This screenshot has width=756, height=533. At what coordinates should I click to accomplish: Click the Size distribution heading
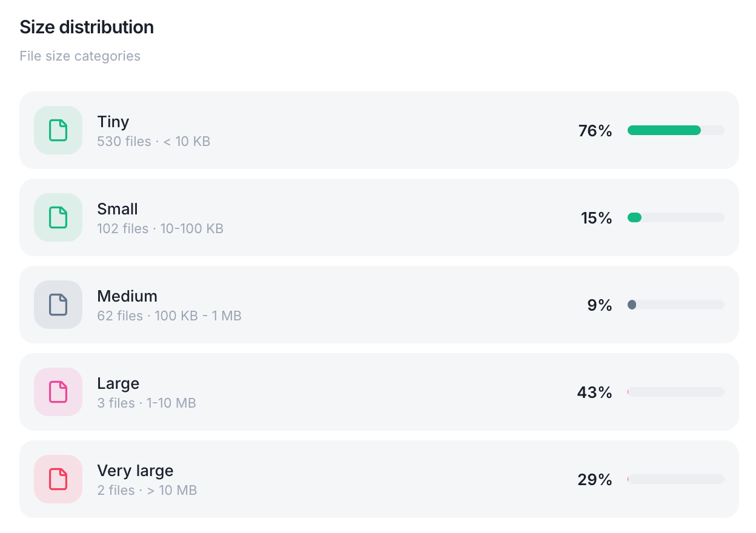pos(87,27)
